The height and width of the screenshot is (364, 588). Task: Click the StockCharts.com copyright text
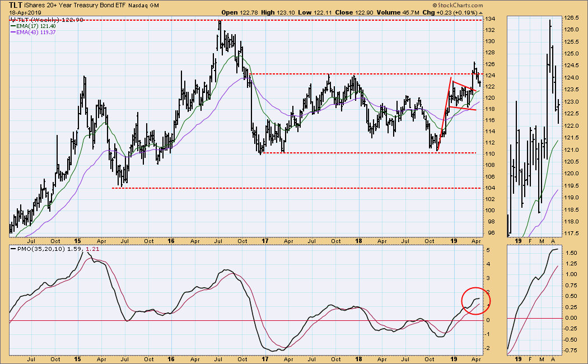(458, 5)
